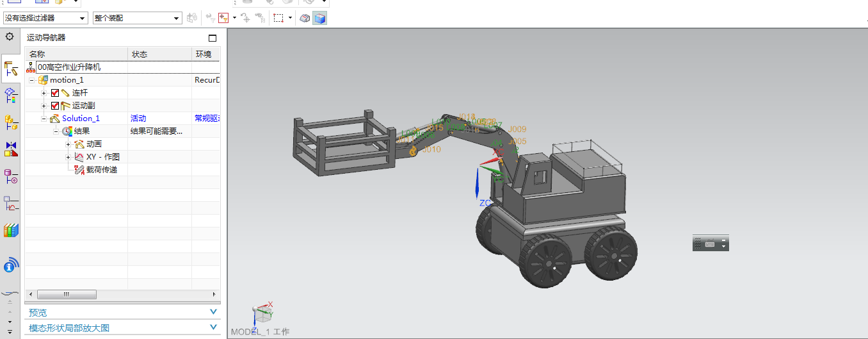Click the J005 joint label on model
Viewport: 868px width, 339px height.
(x=517, y=142)
